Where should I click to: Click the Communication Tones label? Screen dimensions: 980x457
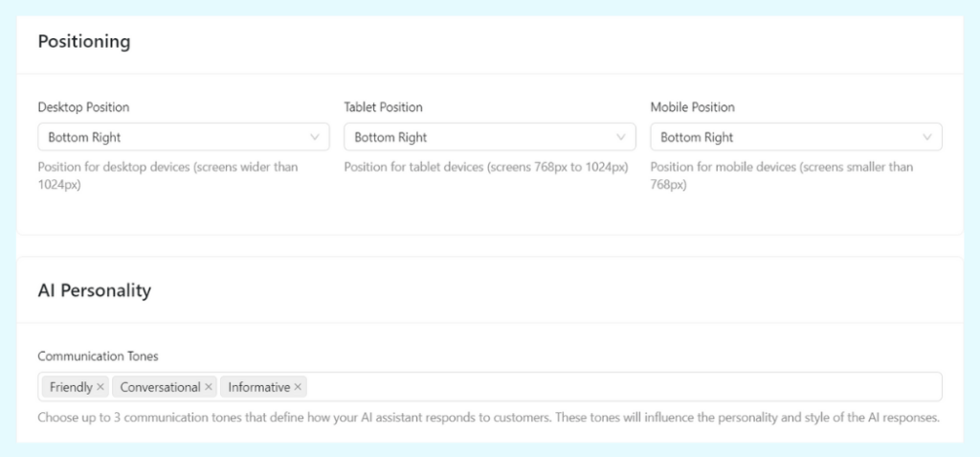tap(98, 356)
